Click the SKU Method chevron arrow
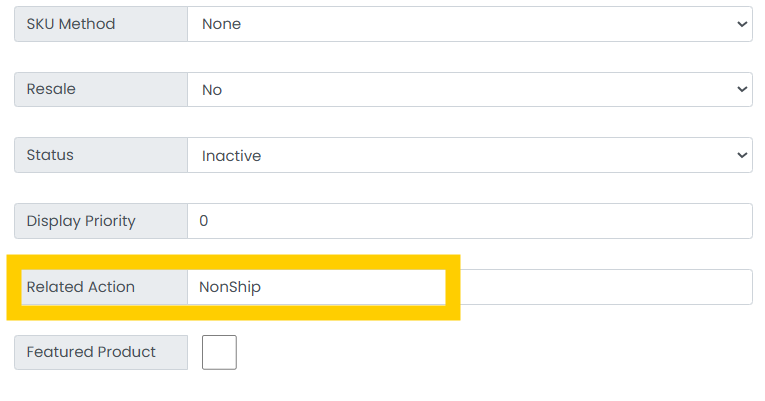Viewport: 765px width, 401px height. [741, 24]
